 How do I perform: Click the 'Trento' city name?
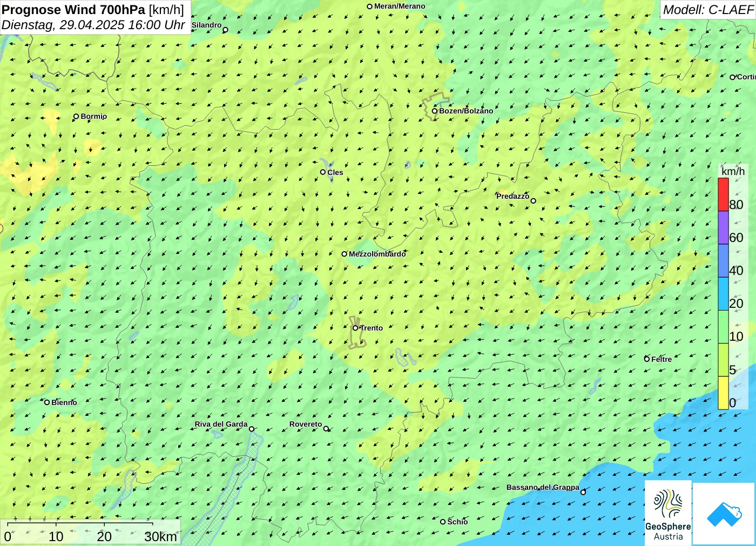tap(372, 328)
